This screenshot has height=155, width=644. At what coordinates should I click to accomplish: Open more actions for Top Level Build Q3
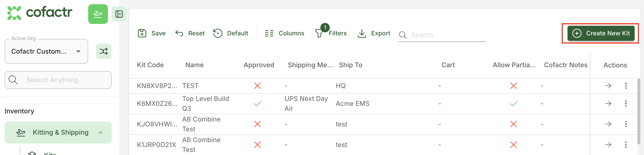[625, 103]
